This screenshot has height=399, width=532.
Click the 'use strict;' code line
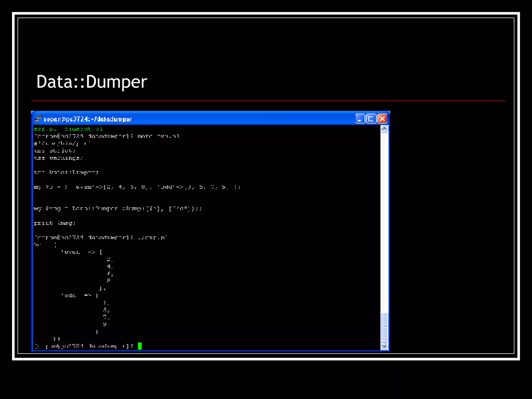coord(55,151)
